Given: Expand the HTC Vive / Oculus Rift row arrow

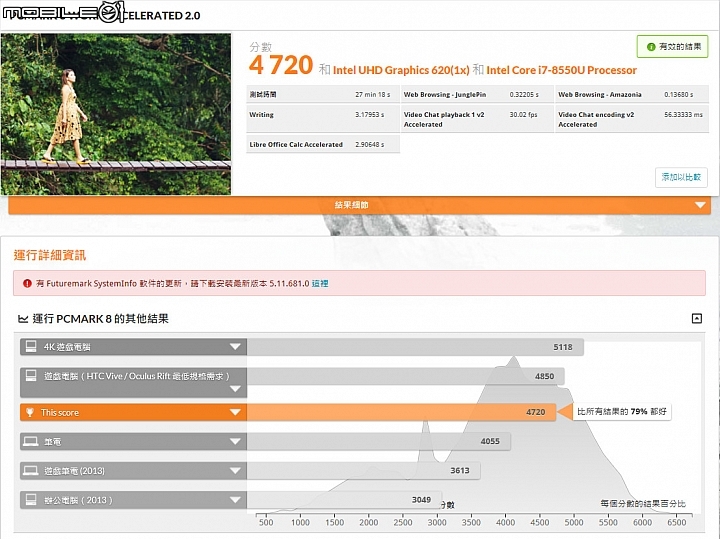Looking at the screenshot, I should (x=235, y=389).
